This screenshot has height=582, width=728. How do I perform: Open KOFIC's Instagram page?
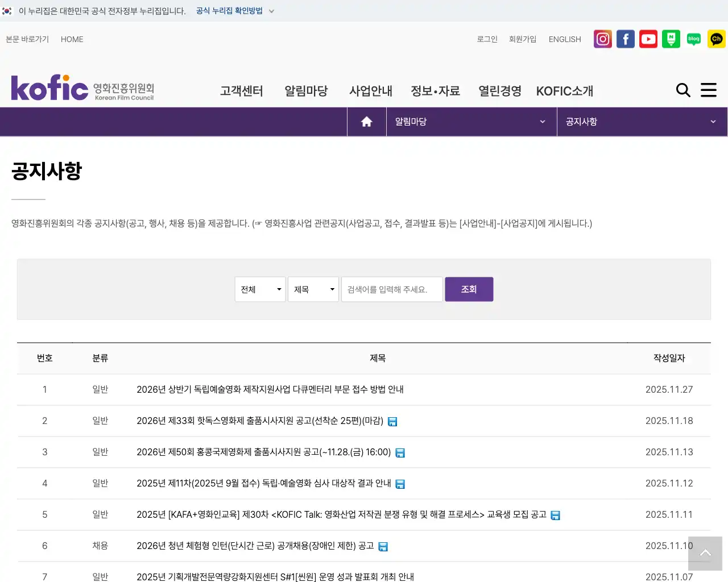(602, 39)
